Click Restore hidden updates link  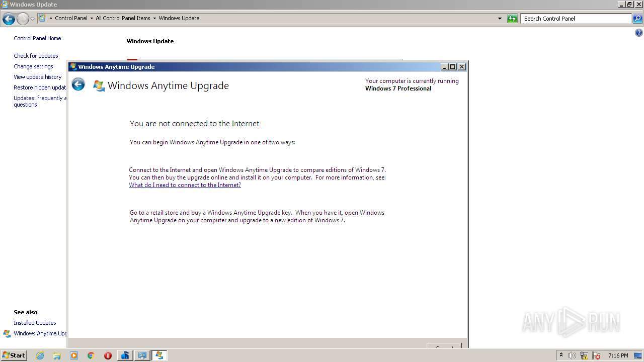point(40,87)
